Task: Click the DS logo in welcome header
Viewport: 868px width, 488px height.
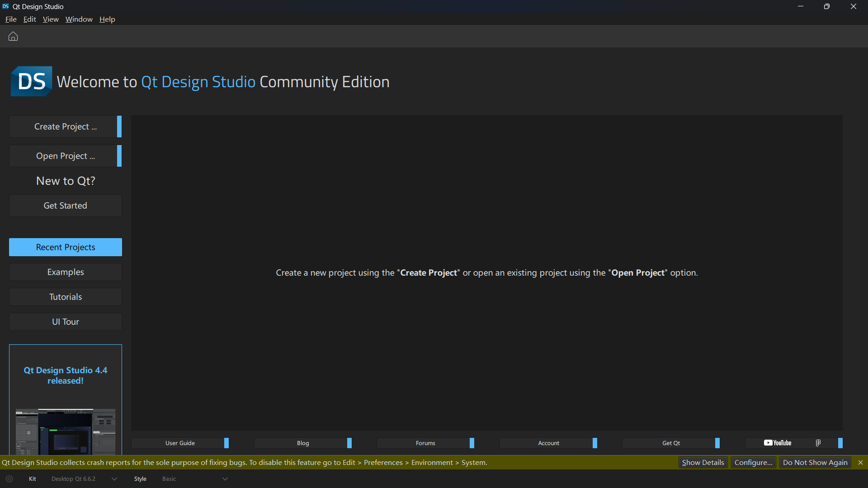Action: coord(31,81)
